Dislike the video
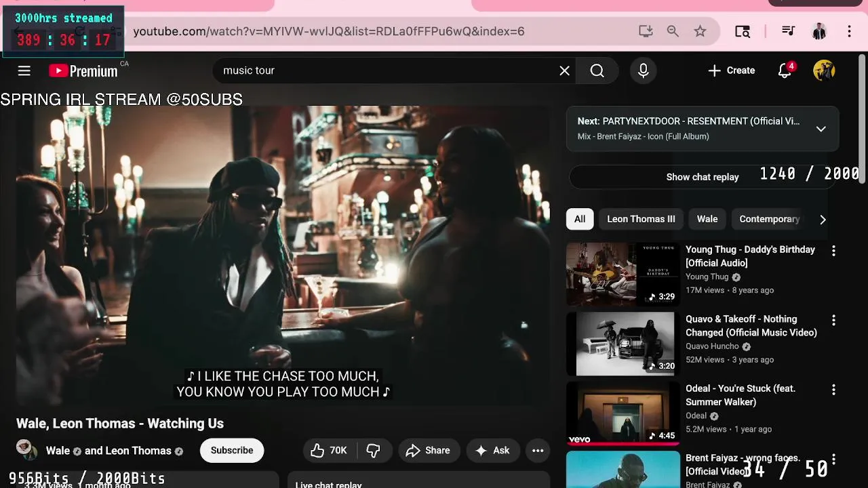Viewport: 868px width, 488px height. [x=374, y=451]
